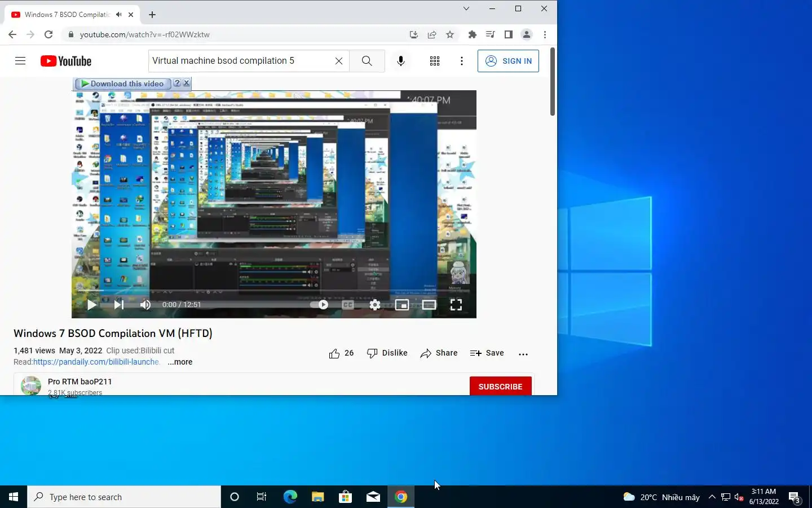Open the Mail app from the taskbar
Viewport: 812px width, 508px height.
tap(373, 497)
